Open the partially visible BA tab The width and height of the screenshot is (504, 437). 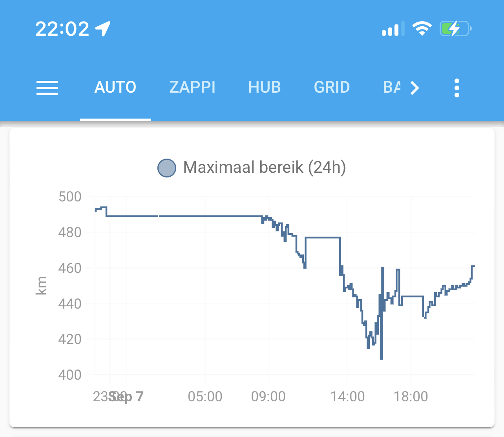[x=392, y=87]
